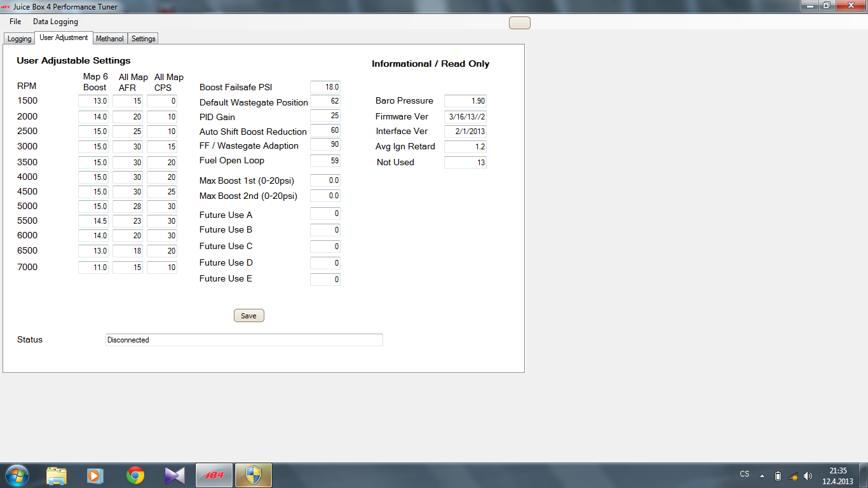
Task: Click the CS language indicator
Action: pos(744,475)
